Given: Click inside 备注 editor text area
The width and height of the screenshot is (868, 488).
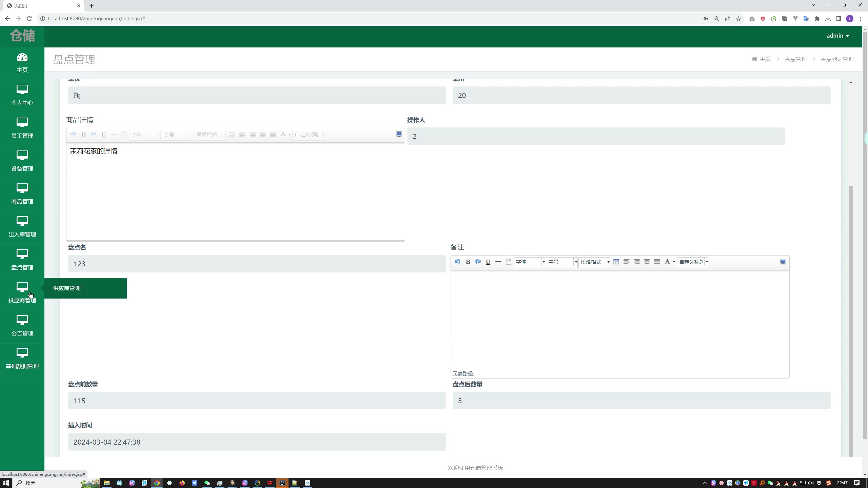Looking at the screenshot, I should point(620,319).
